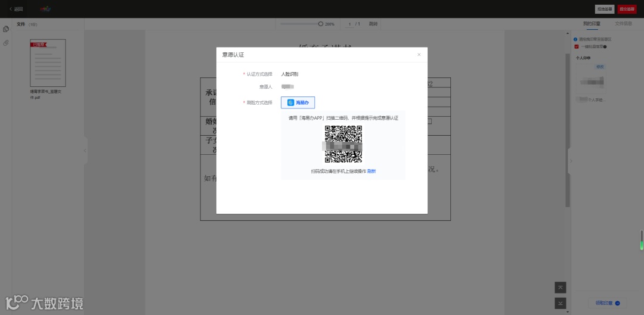This screenshot has height=315, width=644.
Task: Click the blue info icon in seal panel
Action: (x=575, y=39)
